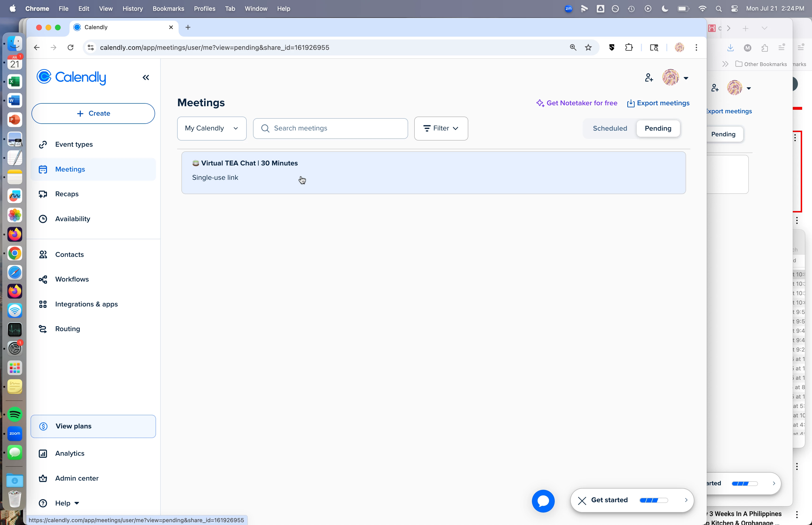Click the Chrome profile avatar
Image resolution: width=812 pixels, height=525 pixels.
pos(679,47)
